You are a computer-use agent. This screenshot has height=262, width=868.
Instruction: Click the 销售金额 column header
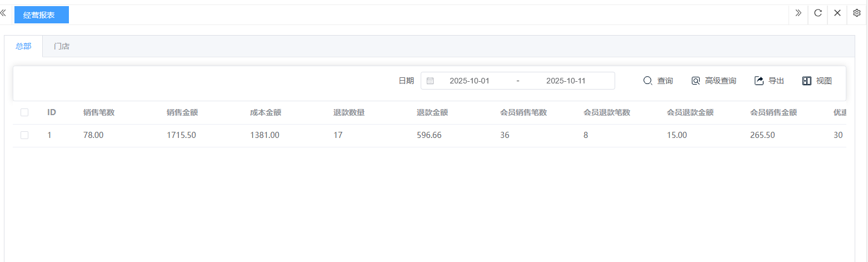click(x=182, y=112)
